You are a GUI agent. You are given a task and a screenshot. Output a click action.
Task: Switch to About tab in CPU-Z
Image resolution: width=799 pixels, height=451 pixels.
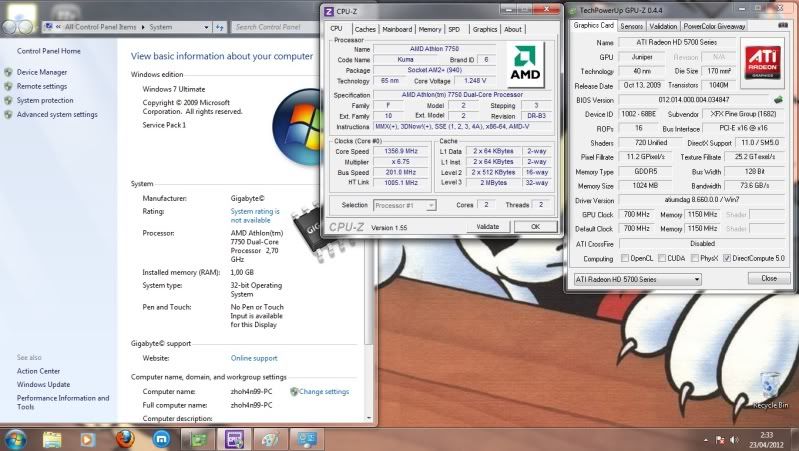pyautogui.click(x=513, y=30)
